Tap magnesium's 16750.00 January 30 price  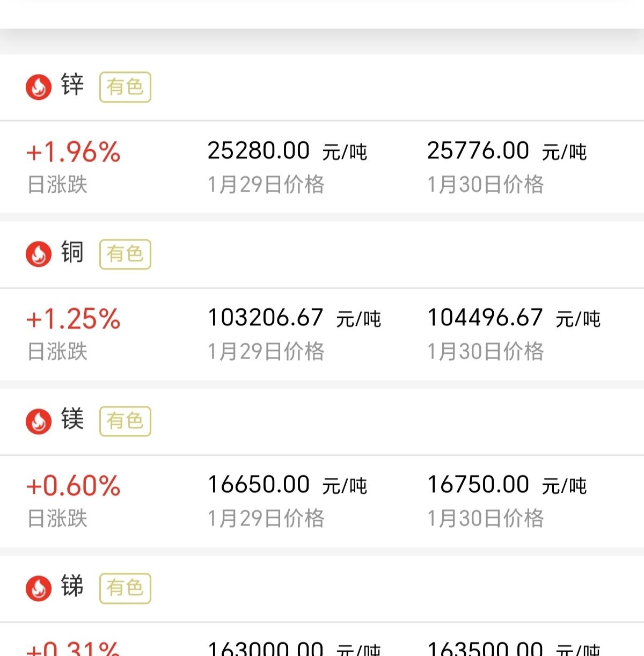tap(478, 485)
